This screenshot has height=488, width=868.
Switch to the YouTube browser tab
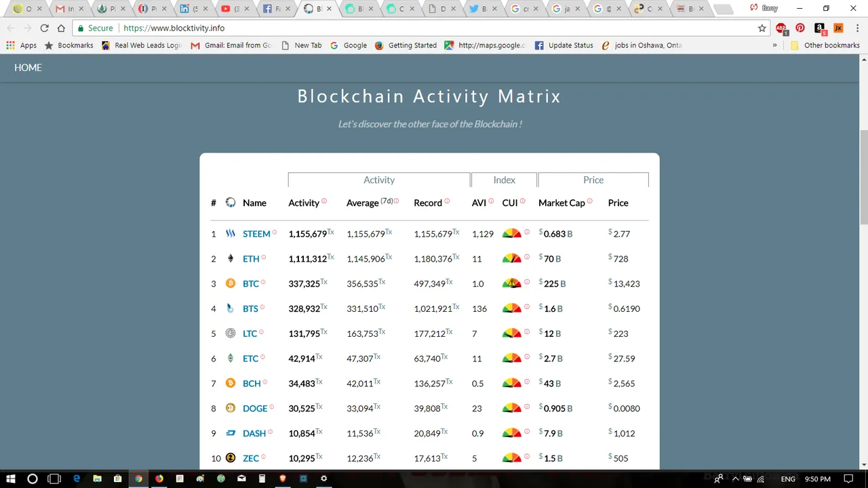(234, 9)
